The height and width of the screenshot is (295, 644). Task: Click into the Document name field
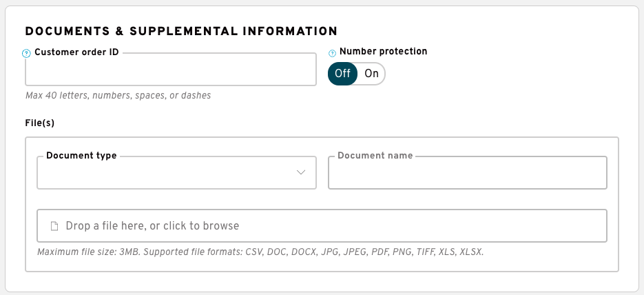tap(468, 172)
